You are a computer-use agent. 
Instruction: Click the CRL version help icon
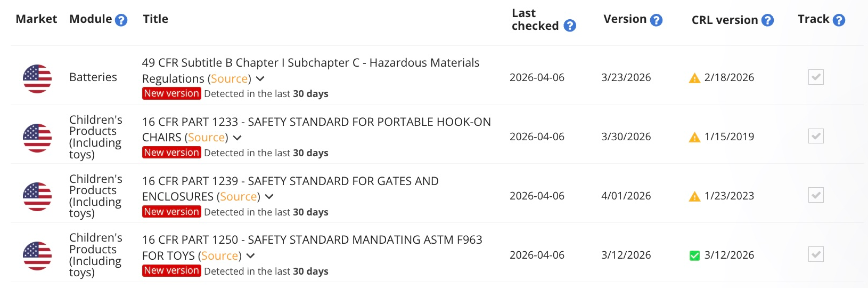click(x=767, y=20)
